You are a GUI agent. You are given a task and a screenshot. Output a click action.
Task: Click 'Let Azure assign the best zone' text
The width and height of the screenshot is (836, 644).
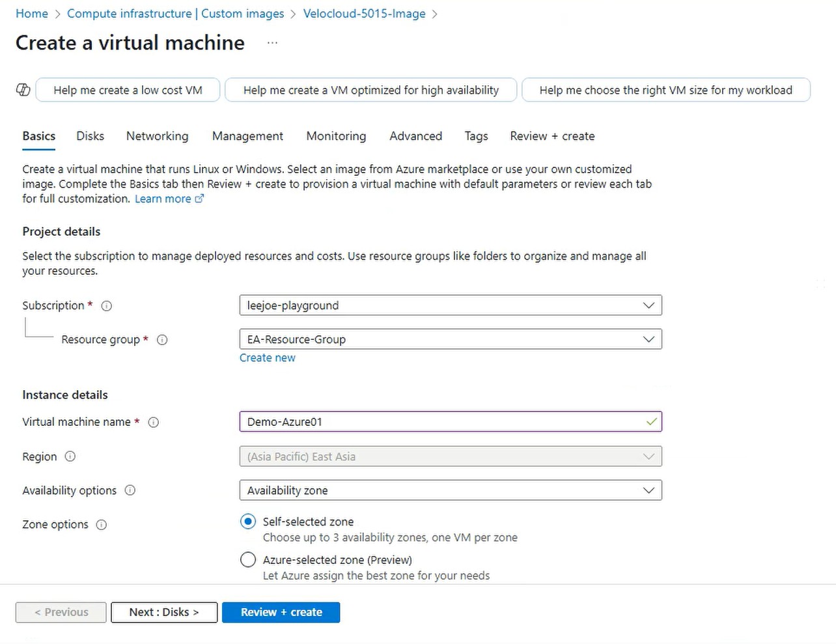point(376,576)
